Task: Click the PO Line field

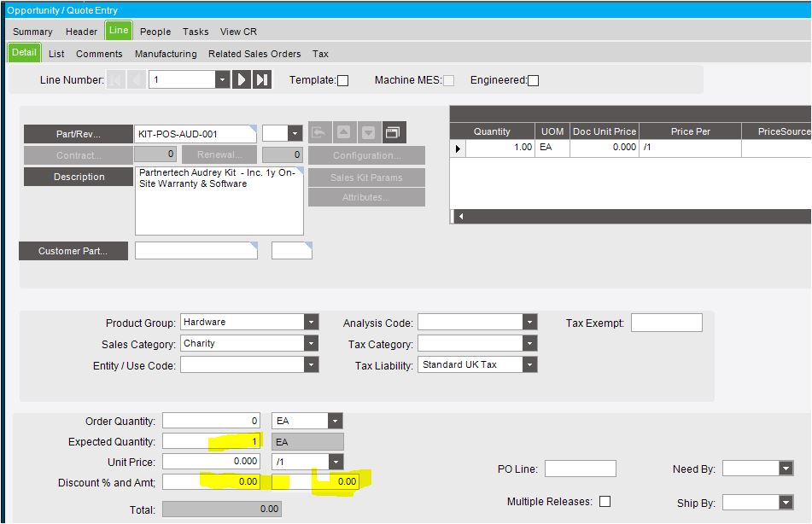Action: (581, 469)
